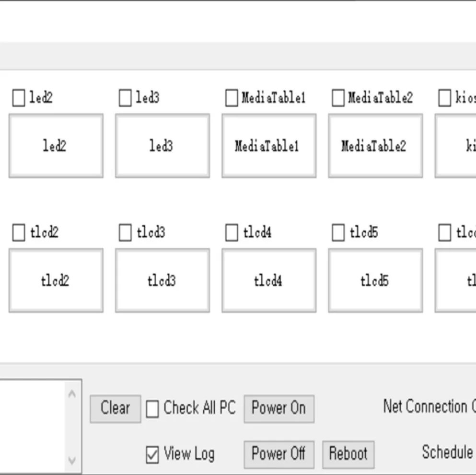Uncheck the View Log checkbox
The width and height of the screenshot is (476, 475).
152,455
